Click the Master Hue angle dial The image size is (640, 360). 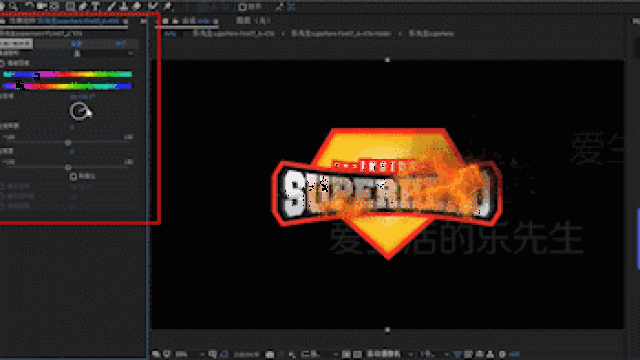pos(79,111)
